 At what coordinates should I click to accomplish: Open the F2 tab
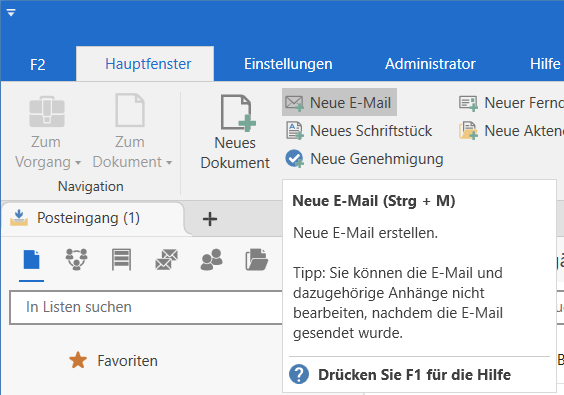[38, 64]
